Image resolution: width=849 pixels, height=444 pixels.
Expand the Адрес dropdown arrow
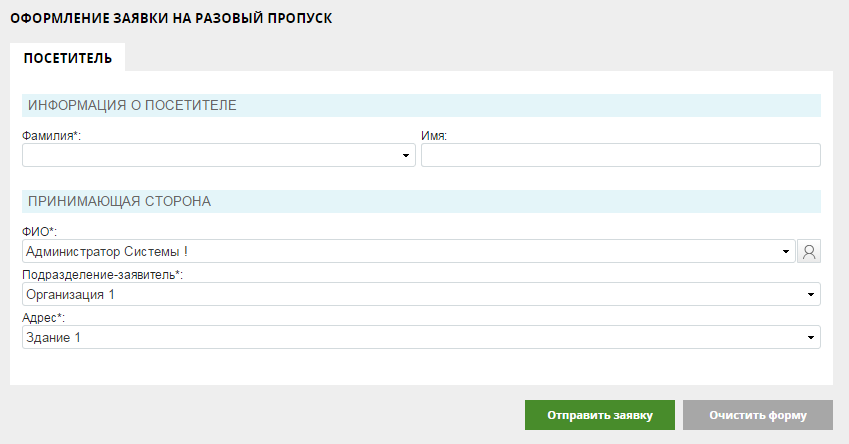point(811,338)
